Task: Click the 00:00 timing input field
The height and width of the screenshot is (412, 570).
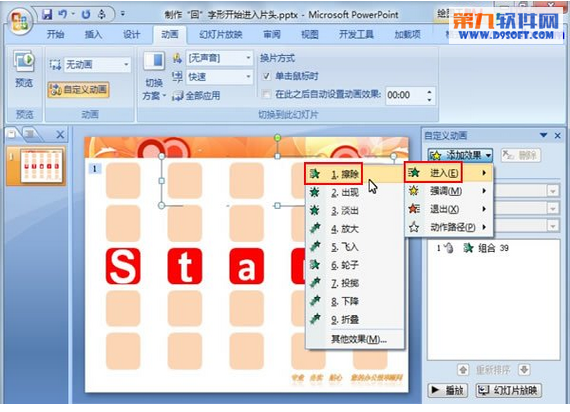Action: [x=405, y=95]
